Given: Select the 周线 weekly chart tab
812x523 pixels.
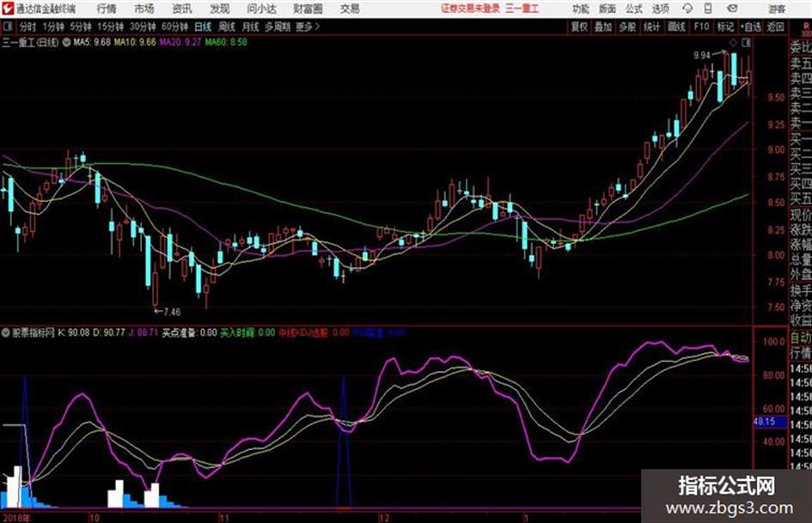Looking at the screenshot, I should click(x=227, y=27).
